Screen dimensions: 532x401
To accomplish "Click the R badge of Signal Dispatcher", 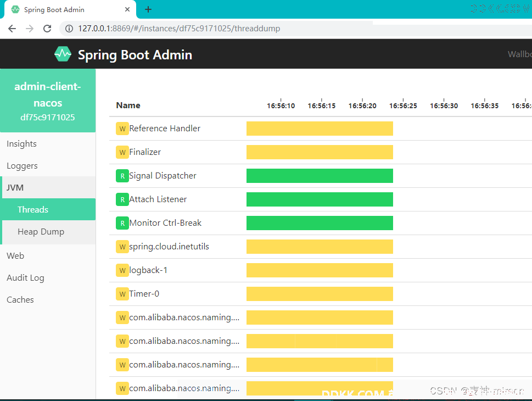I will [122, 176].
